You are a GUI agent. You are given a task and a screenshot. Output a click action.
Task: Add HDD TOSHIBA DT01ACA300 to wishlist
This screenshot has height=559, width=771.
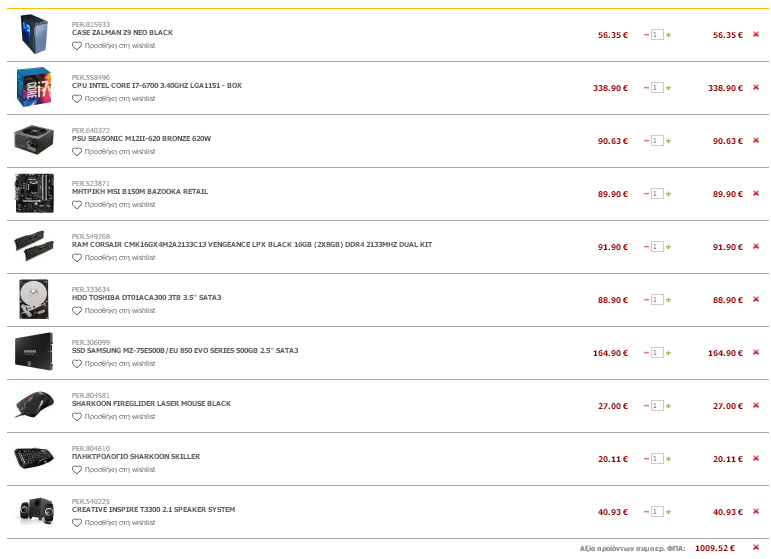(114, 311)
